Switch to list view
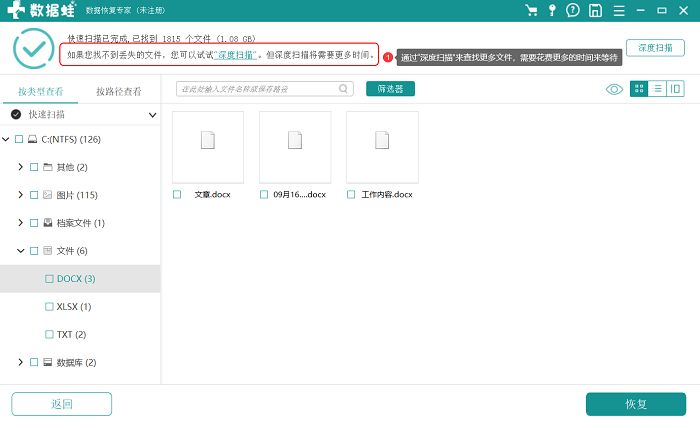This screenshot has height=428, width=700. coord(657,89)
